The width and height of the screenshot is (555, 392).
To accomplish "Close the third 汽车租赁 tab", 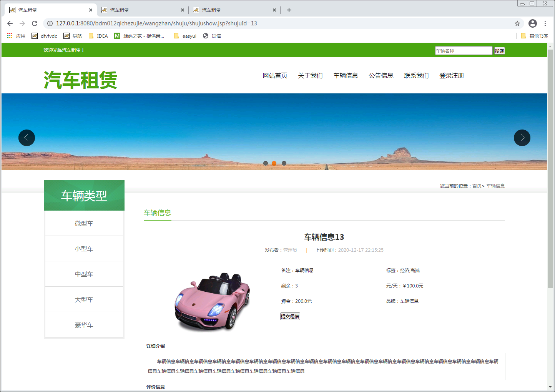I will 274,10.
